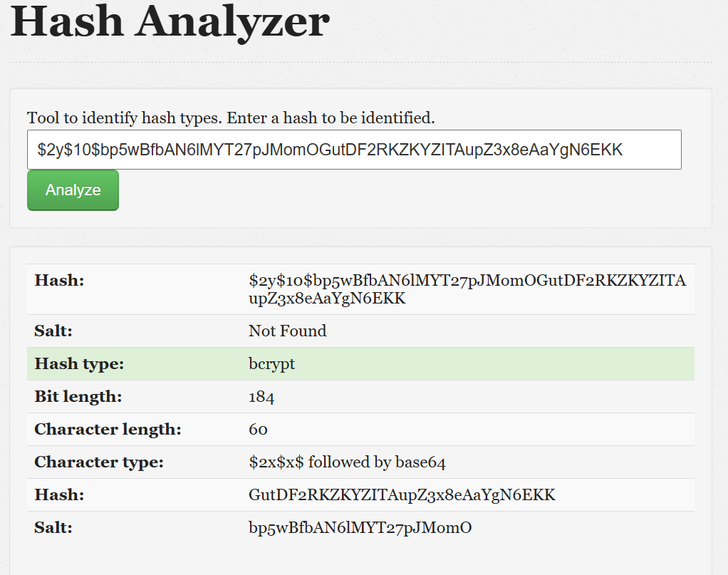The height and width of the screenshot is (575, 728).
Task: Click the hash input text field
Action: (354, 150)
